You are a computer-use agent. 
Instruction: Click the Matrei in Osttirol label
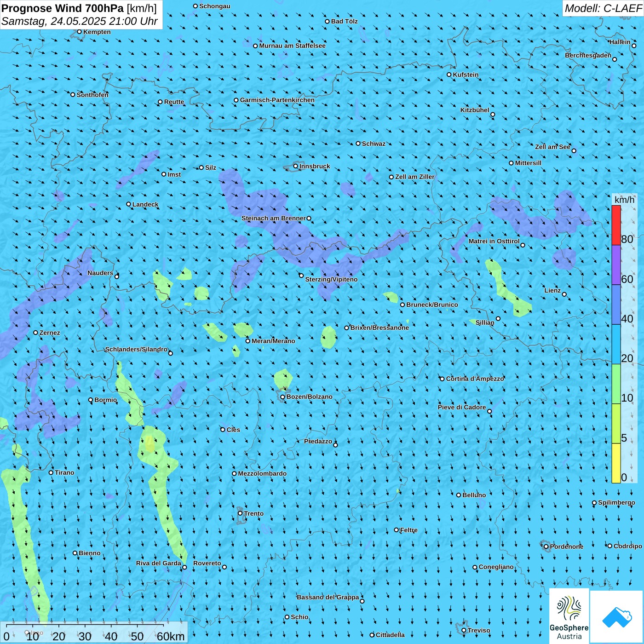494,241
